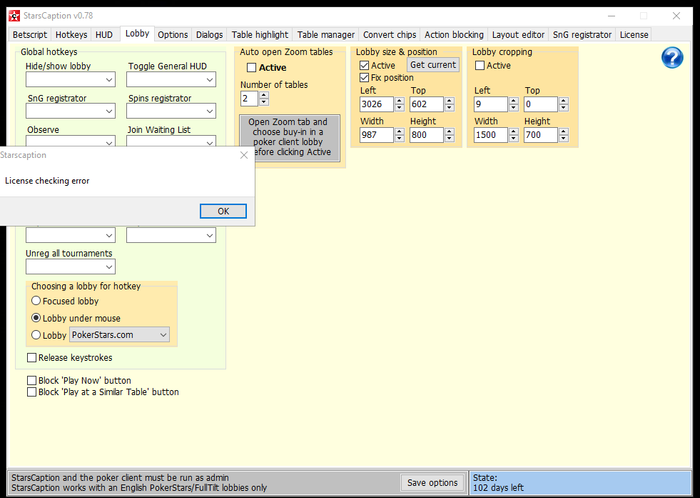
Task: Open the Unreg all tournaments dropdown
Action: 71,267
